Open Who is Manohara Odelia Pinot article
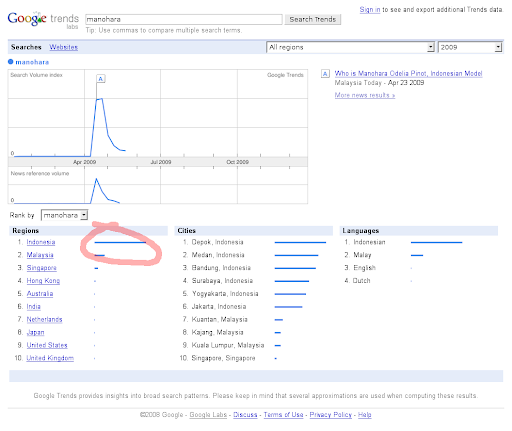The height and width of the screenshot is (431, 512). click(x=408, y=73)
